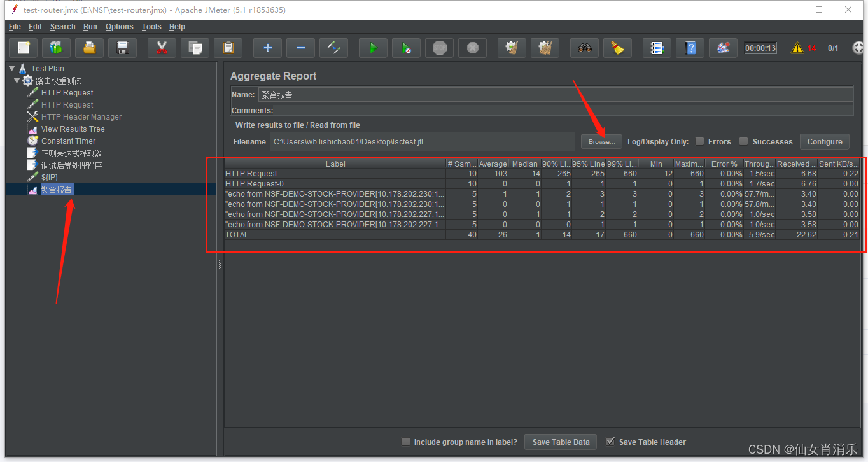868x462 pixels.
Task: Select the TOTAL row in table
Action: pos(541,235)
